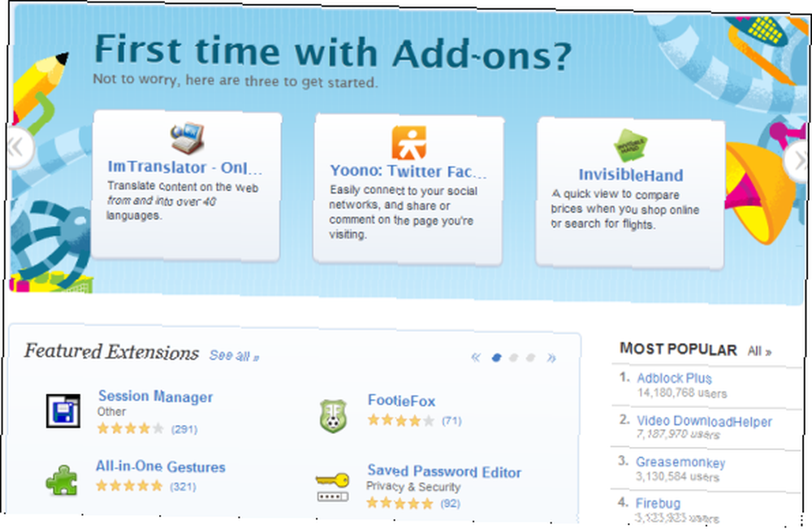Open Greasemonkey from Most Popular

tap(680, 462)
